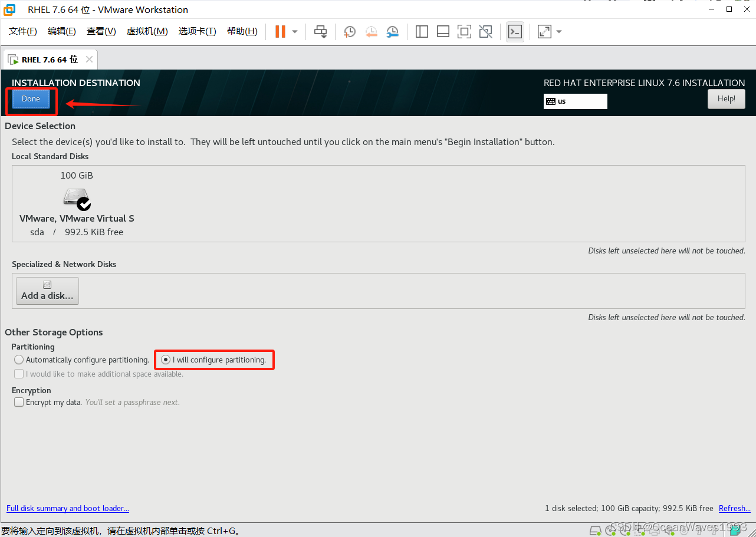Click the Send Ctrl+Alt+Del toolbar icon
Screen dimensions: 756x537
click(320, 31)
